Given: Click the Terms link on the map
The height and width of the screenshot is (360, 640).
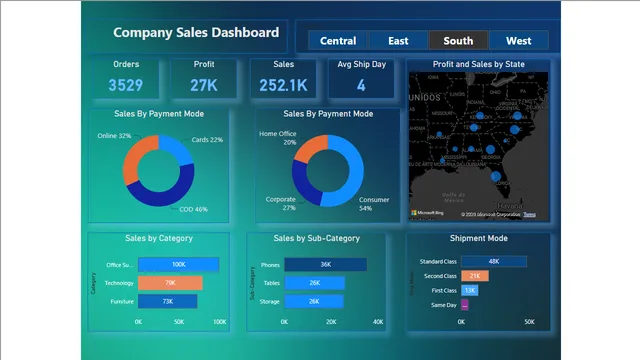Looking at the screenshot, I should tap(529, 214).
